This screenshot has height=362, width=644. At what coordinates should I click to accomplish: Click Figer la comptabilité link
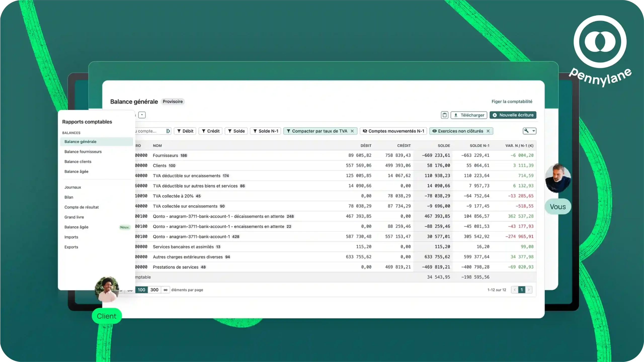tap(512, 102)
